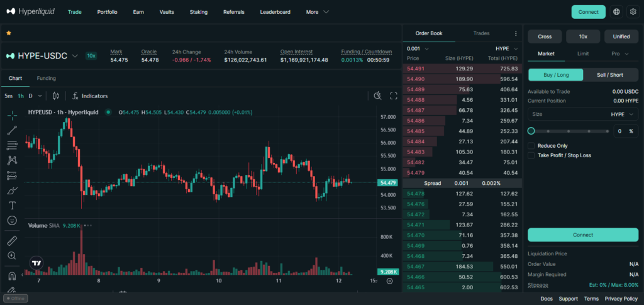Expand the chart timeframe dropdown arrow
Image resolution: width=644 pixels, height=305 pixels.
coord(40,96)
